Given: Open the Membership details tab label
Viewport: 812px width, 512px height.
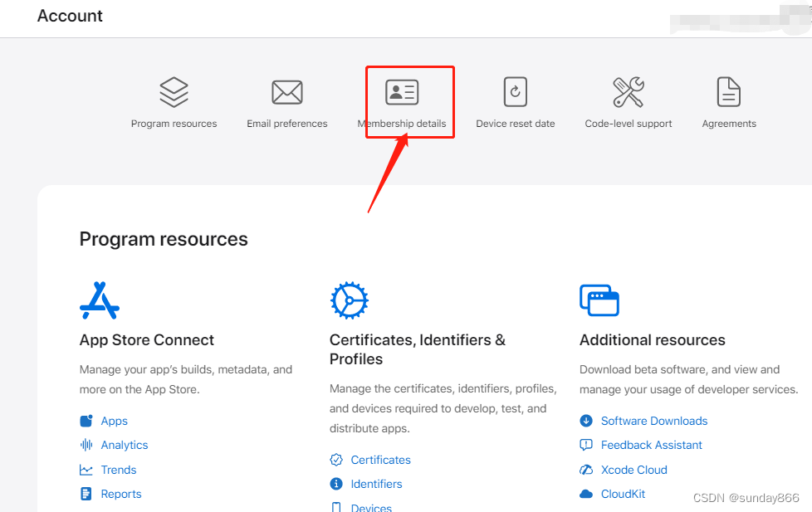Looking at the screenshot, I should 401,124.
